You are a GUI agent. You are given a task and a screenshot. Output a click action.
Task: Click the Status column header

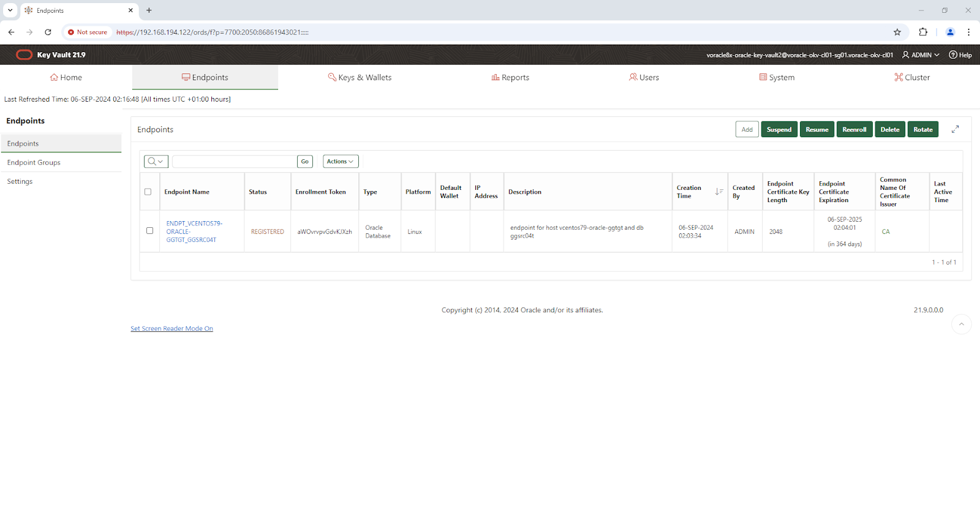point(258,192)
